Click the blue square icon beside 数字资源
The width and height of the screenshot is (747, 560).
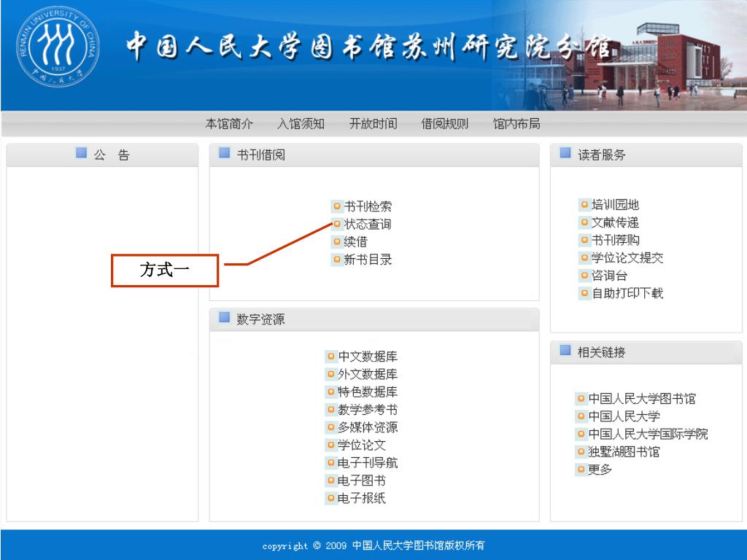point(225,317)
